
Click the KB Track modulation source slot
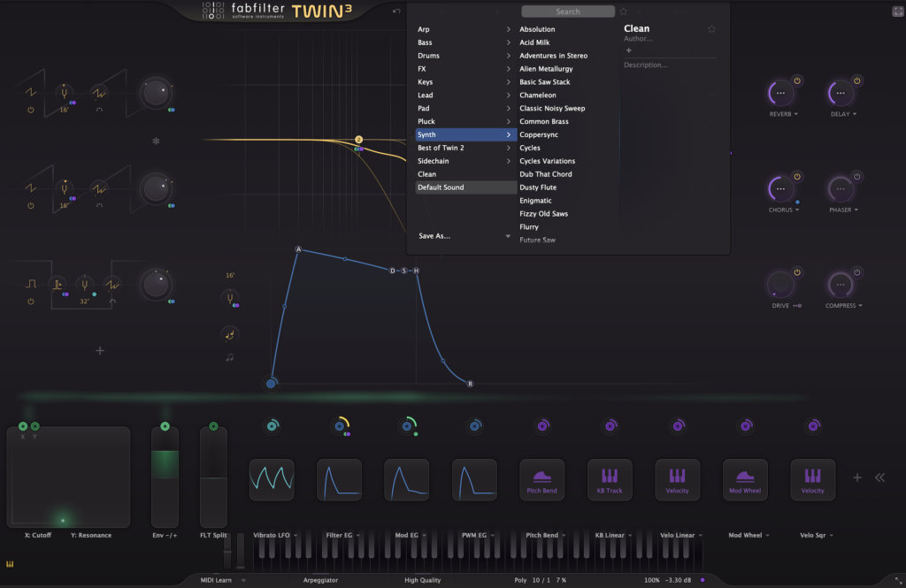(x=610, y=480)
